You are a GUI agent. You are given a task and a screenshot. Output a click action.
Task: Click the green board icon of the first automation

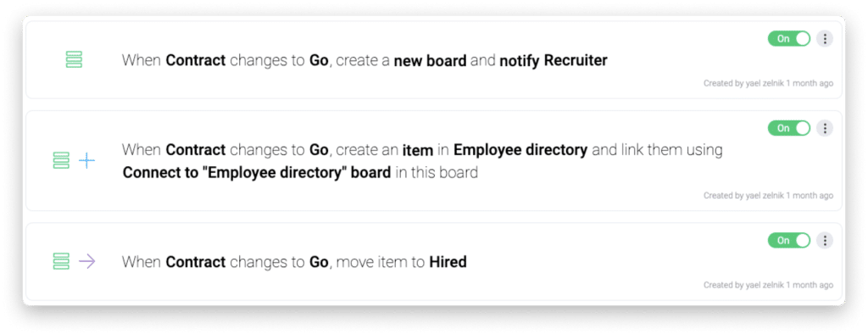click(74, 60)
